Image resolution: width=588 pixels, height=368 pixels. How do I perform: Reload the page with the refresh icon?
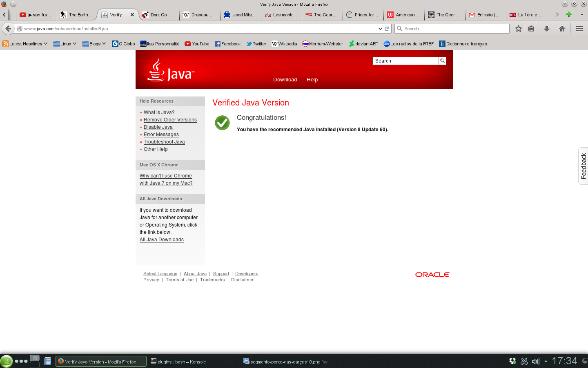click(x=387, y=29)
